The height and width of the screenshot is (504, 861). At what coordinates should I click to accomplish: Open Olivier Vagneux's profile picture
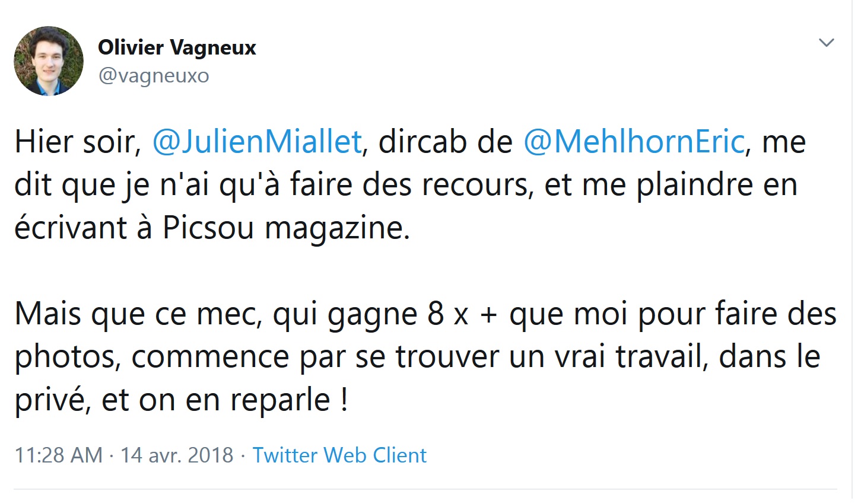(x=49, y=61)
